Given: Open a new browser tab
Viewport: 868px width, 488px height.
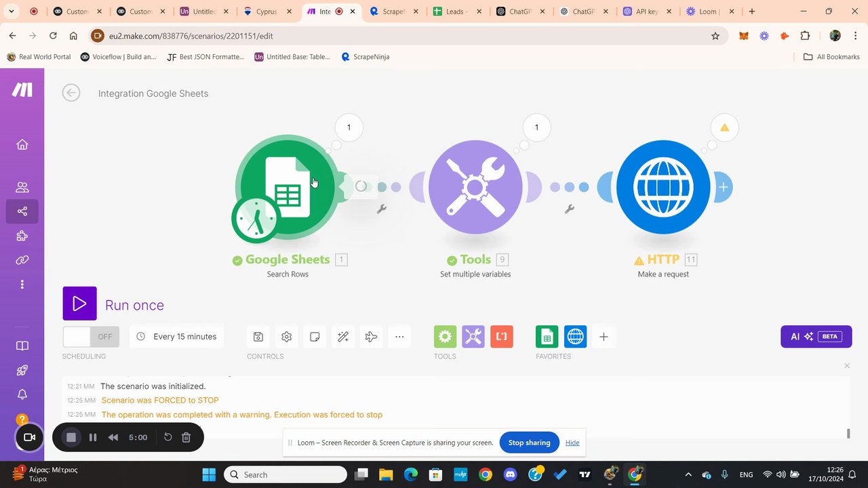Looking at the screenshot, I should pyautogui.click(x=752, y=12).
